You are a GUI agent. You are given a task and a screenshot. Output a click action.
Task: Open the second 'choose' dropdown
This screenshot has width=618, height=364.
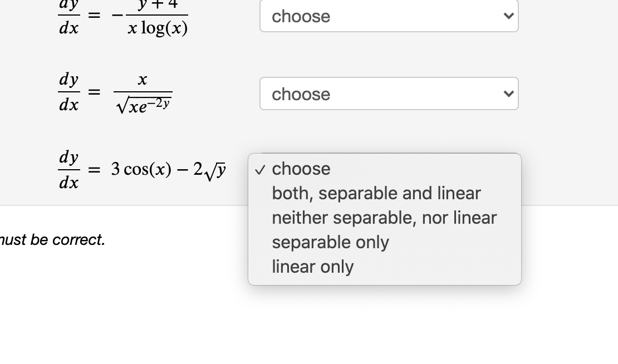coord(388,94)
